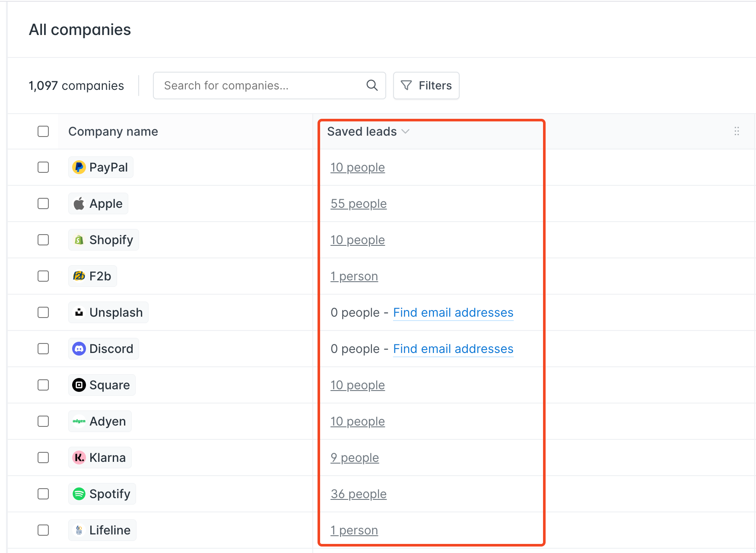This screenshot has width=756, height=553.
Task: Open the column options drag-handle icon
Action: click(737, 131)
